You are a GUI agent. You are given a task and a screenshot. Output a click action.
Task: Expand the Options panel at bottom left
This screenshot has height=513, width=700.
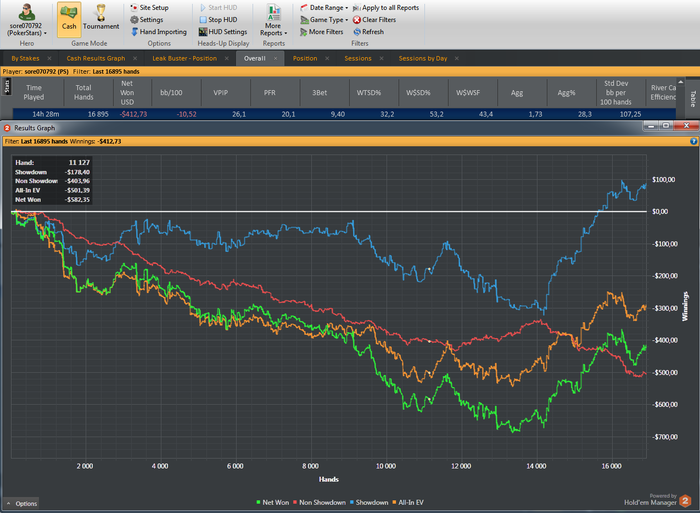(21, 504)
